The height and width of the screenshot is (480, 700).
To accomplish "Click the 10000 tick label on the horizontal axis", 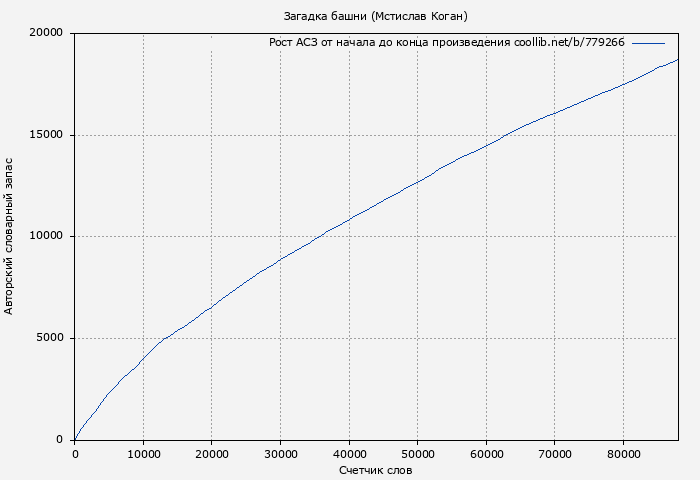I will [x=143, y=453].
